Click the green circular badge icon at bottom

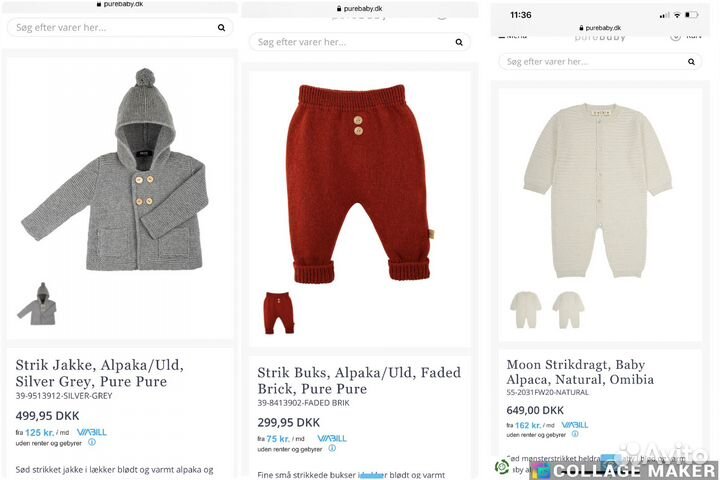[503, 467]
